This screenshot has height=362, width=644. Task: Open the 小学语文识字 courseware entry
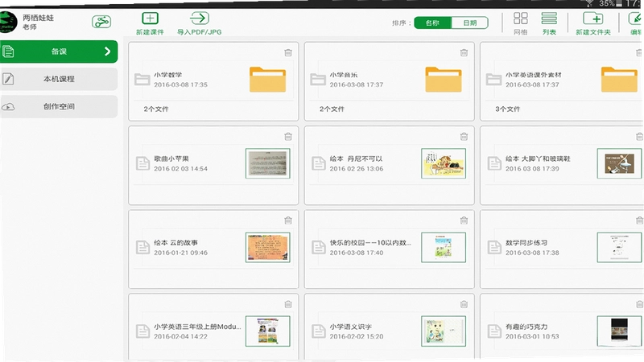(x=389, y=327)
